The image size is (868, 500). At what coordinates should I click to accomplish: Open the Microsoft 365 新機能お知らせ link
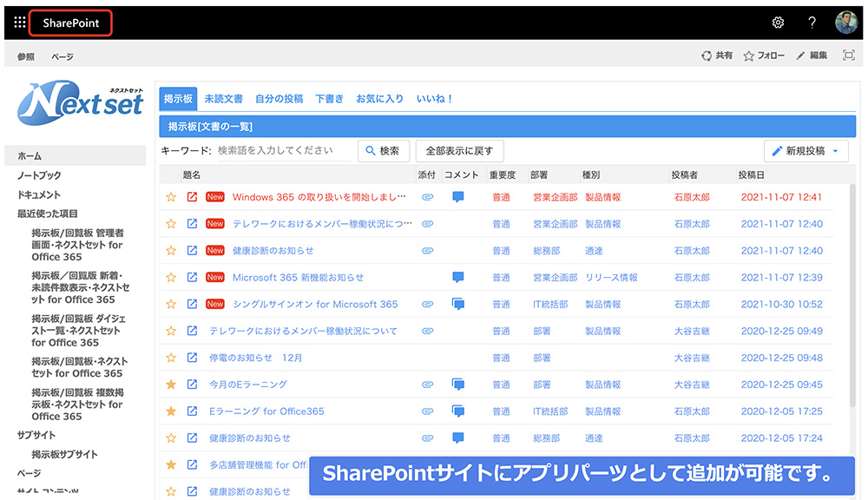click(x=298, y=278)
